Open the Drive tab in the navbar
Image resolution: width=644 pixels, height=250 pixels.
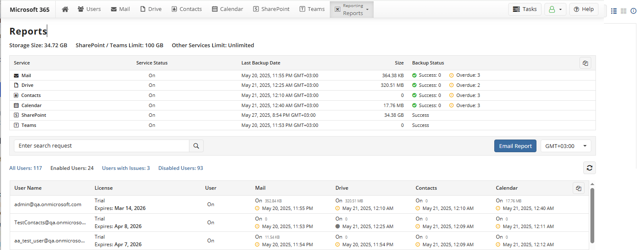(151, 9)
